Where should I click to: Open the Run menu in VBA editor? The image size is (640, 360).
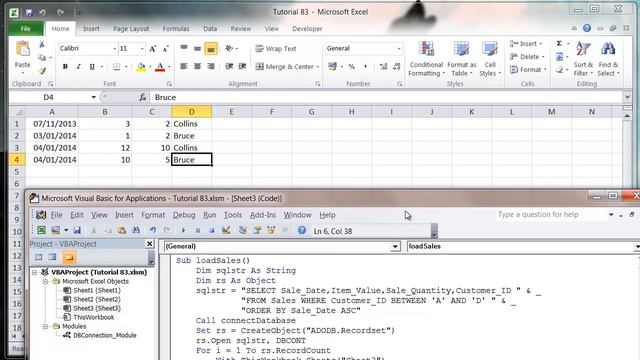tap(210, 215)
